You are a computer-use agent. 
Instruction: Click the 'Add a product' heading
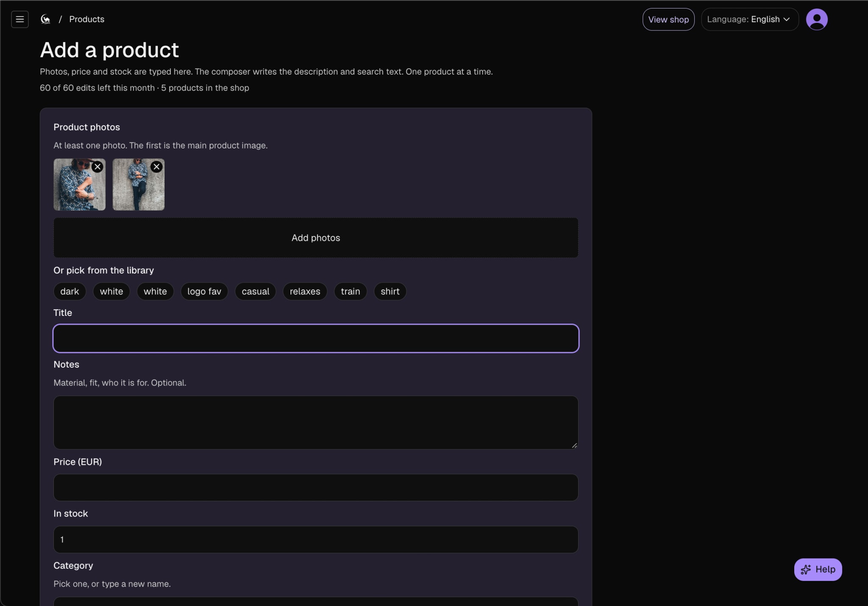pyautogui.click(x=109, y=50)
